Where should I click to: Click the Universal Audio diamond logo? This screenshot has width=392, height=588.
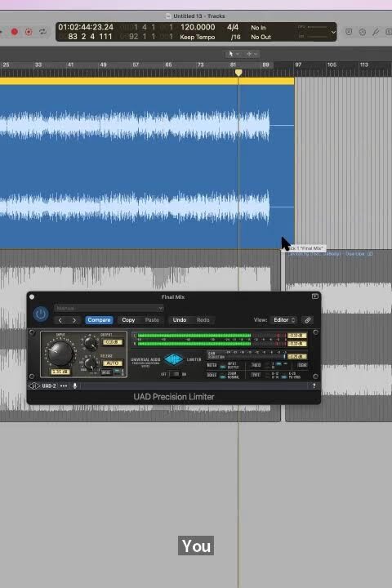point(173,359)
